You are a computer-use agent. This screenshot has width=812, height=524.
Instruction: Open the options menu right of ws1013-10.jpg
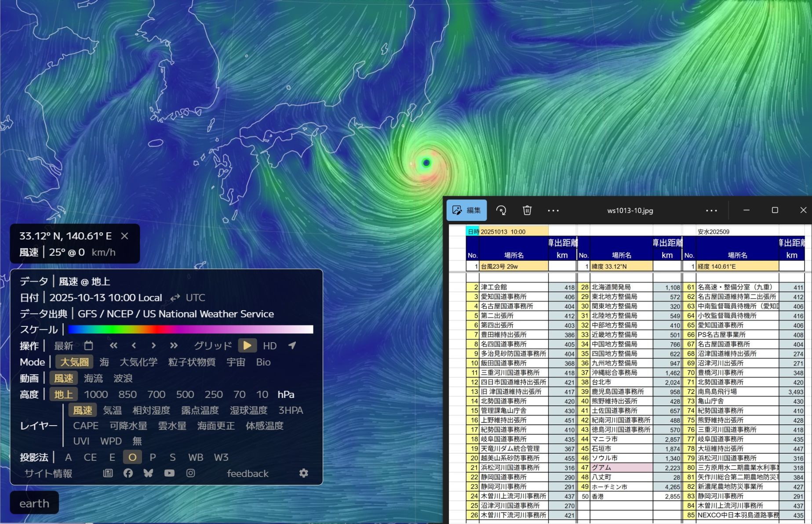pos(711,210)
